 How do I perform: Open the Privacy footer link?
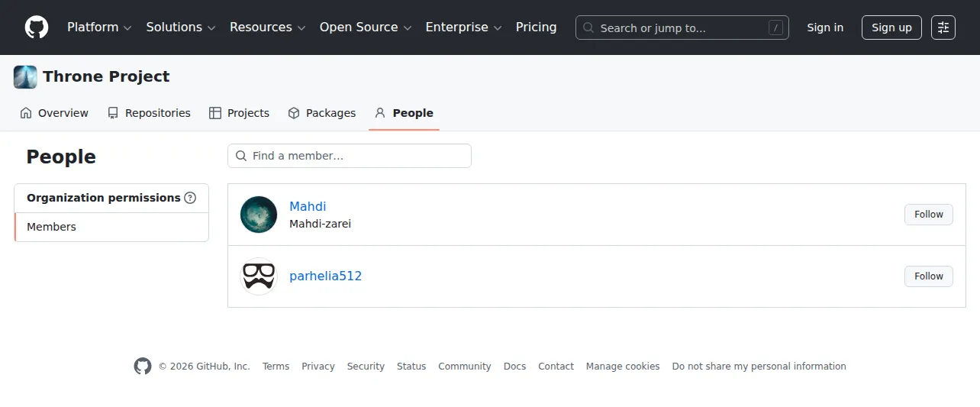(318, 367)
